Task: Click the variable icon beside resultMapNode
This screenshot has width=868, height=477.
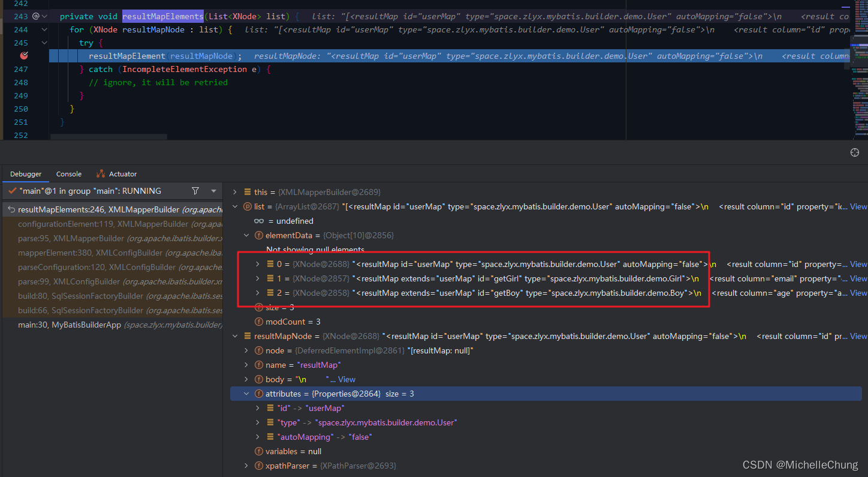Action: coord(248,336)
